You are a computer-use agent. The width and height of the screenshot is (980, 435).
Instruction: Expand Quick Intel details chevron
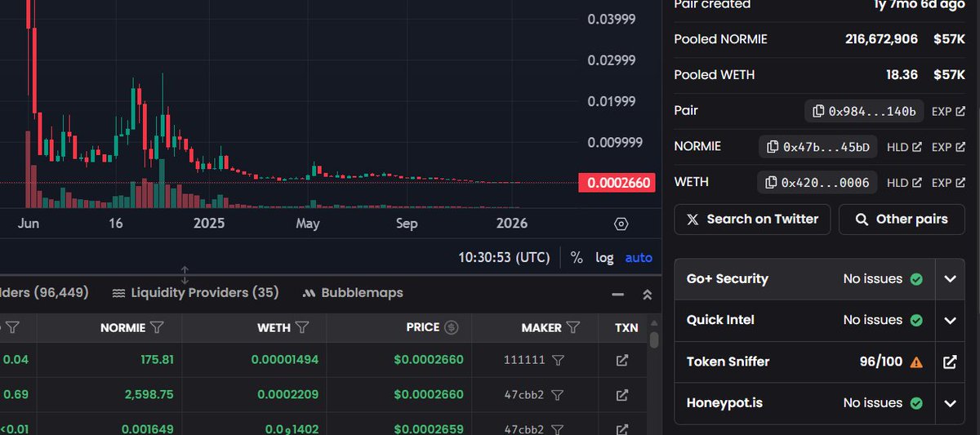(950, 320)
